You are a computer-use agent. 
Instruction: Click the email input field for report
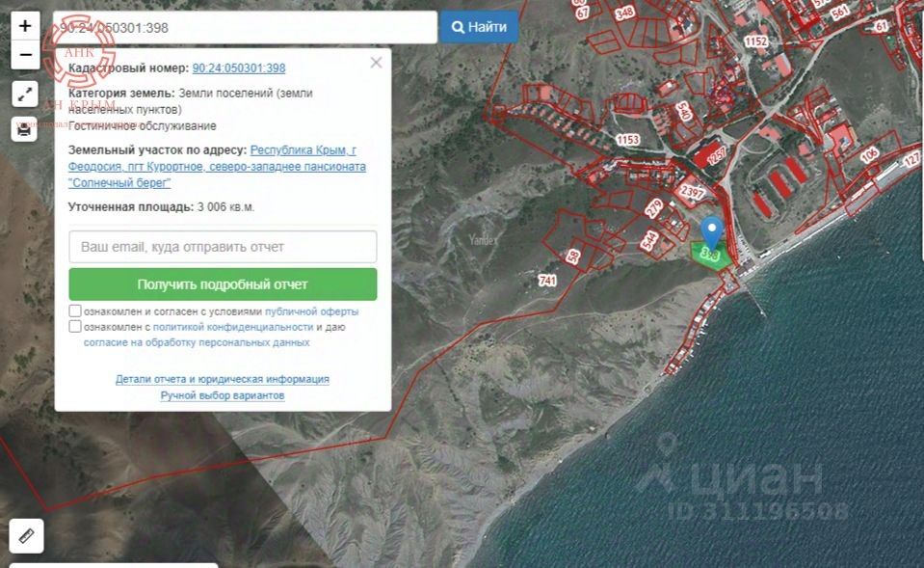pos(223,247)
